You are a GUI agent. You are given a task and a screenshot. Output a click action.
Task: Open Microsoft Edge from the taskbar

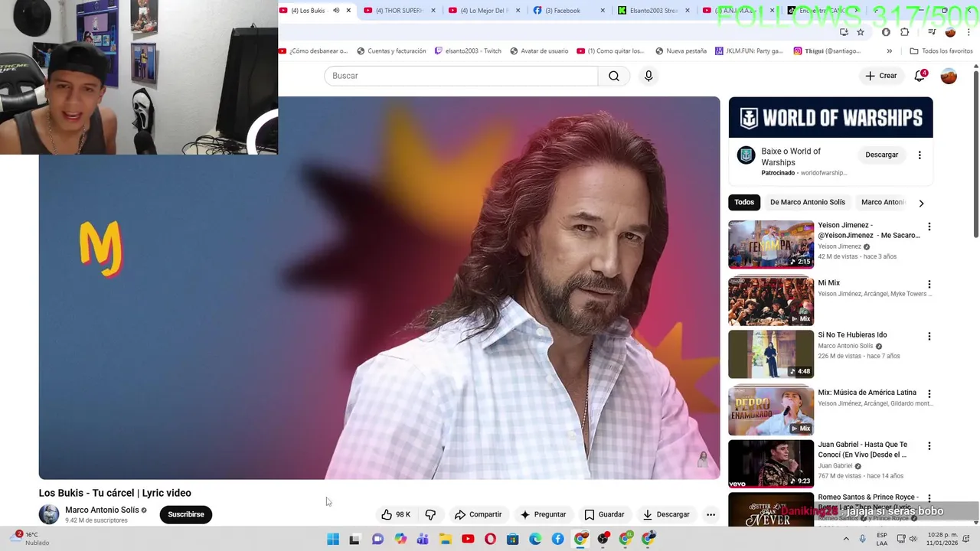click(535, 539)
